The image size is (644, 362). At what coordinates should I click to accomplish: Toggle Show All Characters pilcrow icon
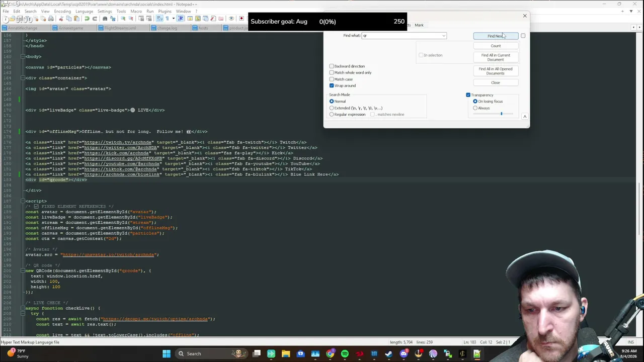[x=167, y=19]
